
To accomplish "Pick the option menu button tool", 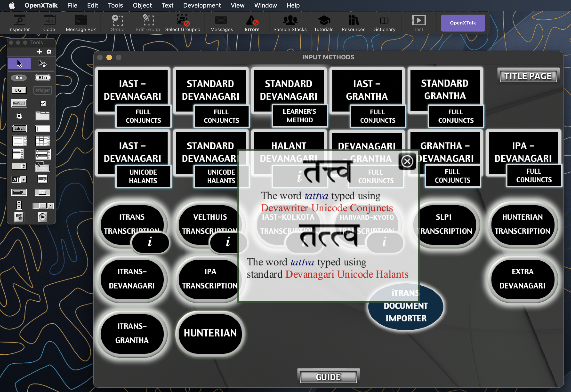I will [x=19, y=166].
